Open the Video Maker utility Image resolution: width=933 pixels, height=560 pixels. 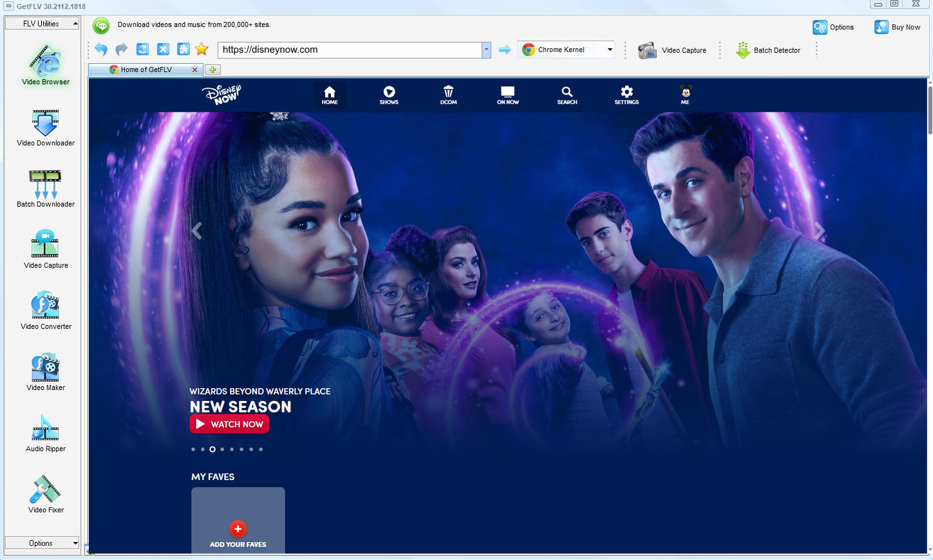click(46, 371)
